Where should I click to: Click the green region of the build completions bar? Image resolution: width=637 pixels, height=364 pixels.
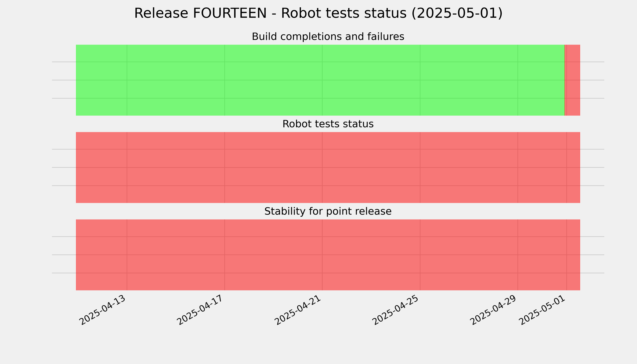tap(320, 80)
